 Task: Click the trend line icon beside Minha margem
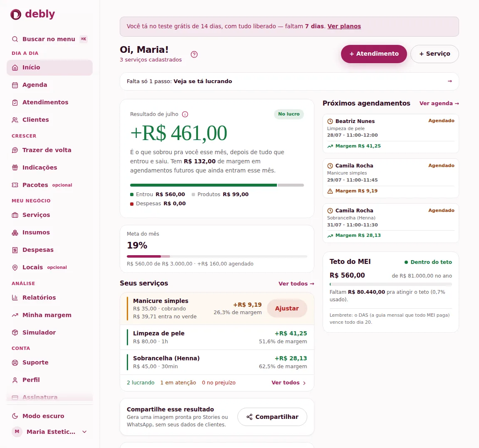15,315
